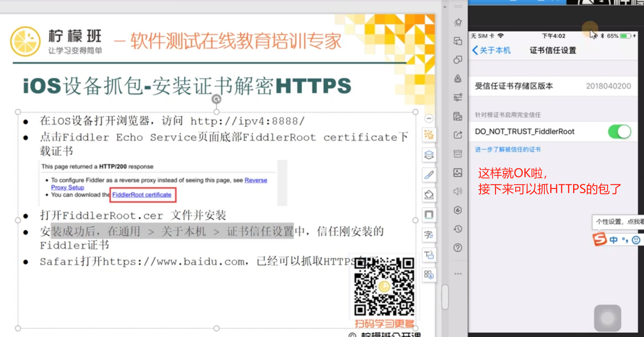The image size is (644, 337).
Task: Click the archive box icon in sidebar
Action: 458,154
